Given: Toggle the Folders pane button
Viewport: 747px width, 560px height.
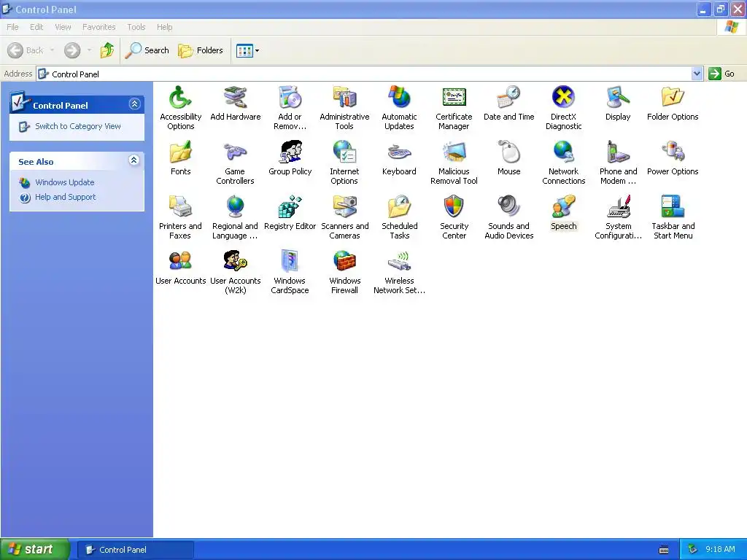Looking at the screenshot, I should coord(201,50).
